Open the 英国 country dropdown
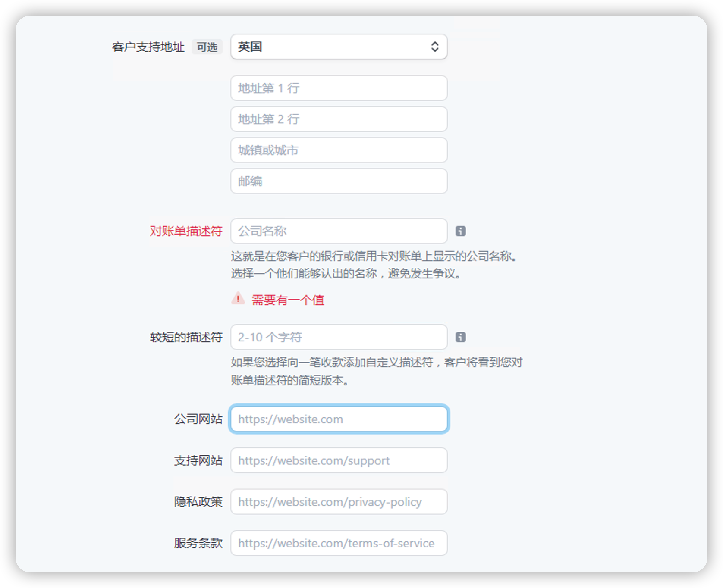 [339, 47]
